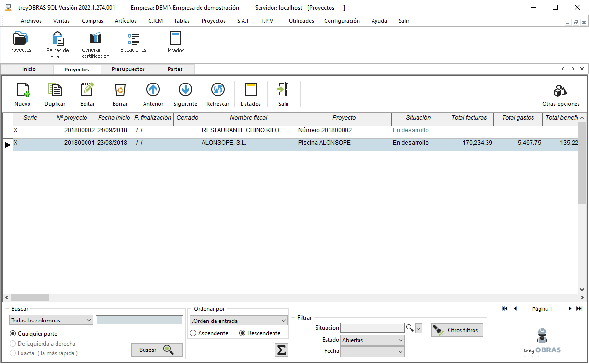Expand the Todas las columnas dropdown

click(51, 320)
